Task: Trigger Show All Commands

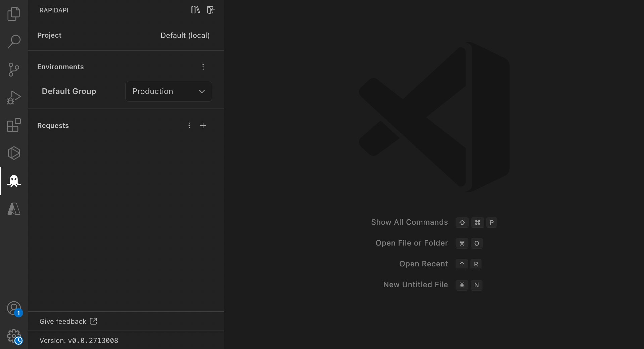Action: point(409,222)
